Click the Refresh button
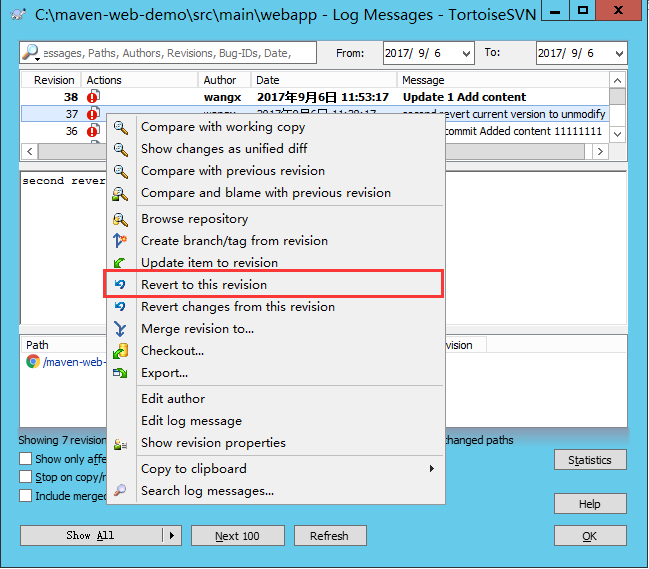 point(330,535)
